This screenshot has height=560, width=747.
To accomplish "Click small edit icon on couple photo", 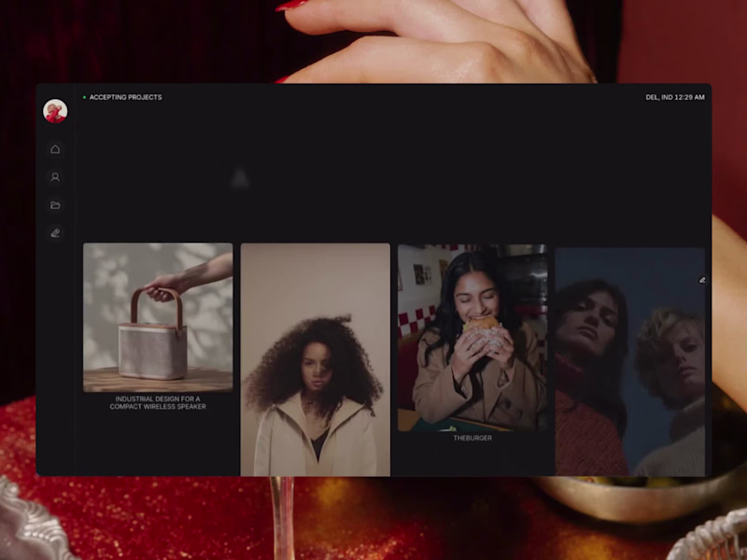I will pos(702,280).
